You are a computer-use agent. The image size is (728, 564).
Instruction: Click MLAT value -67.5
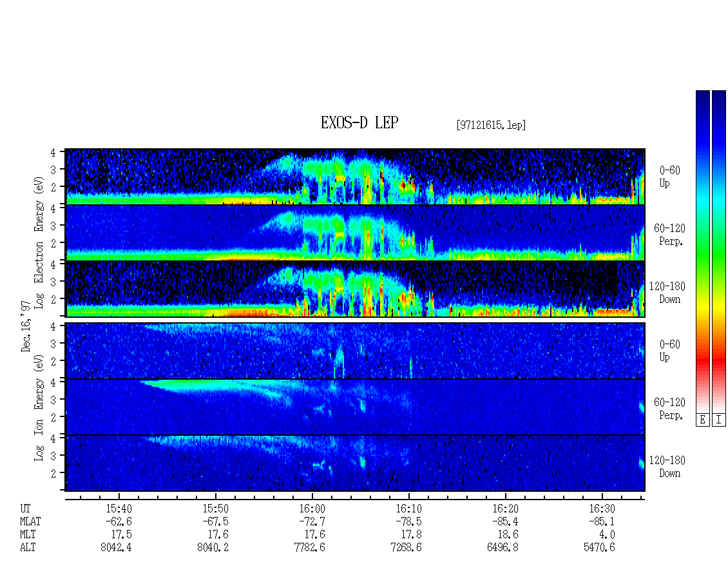(x=215, y=521)
